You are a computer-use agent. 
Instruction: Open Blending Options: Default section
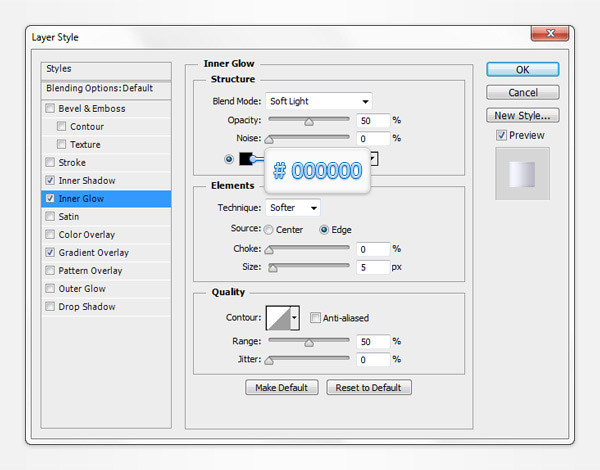[x=99, y=88]
